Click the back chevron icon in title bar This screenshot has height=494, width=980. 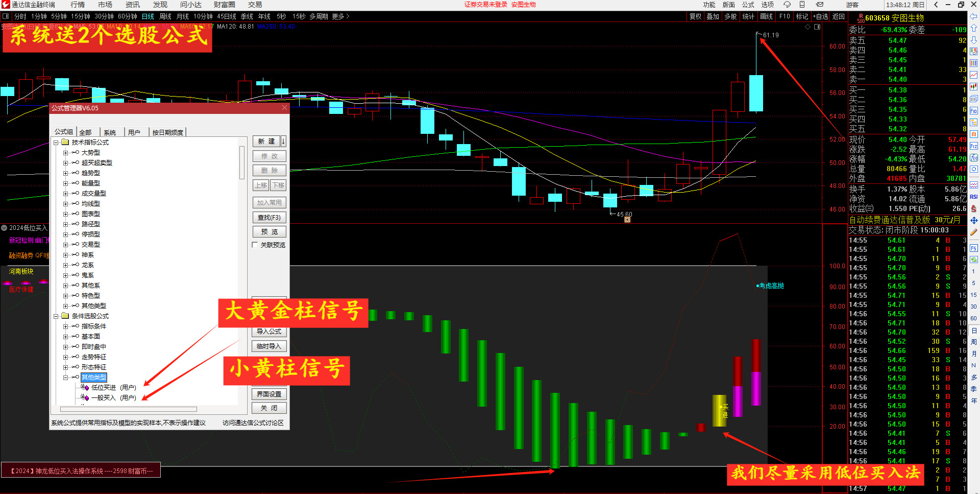point(936,5)
